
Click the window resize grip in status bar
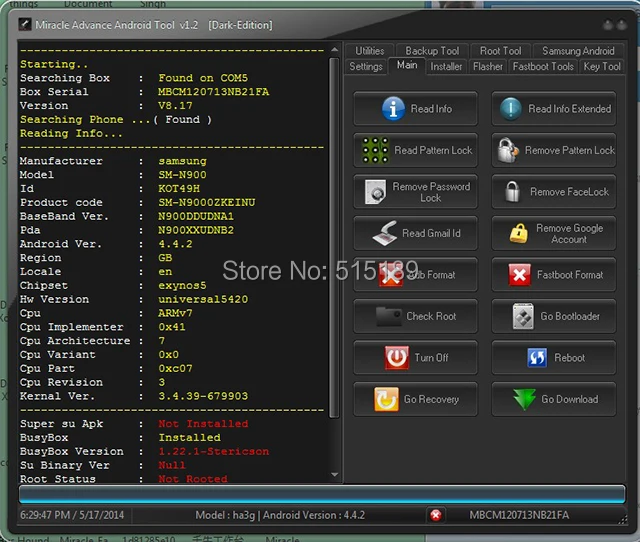pos(622,520)
